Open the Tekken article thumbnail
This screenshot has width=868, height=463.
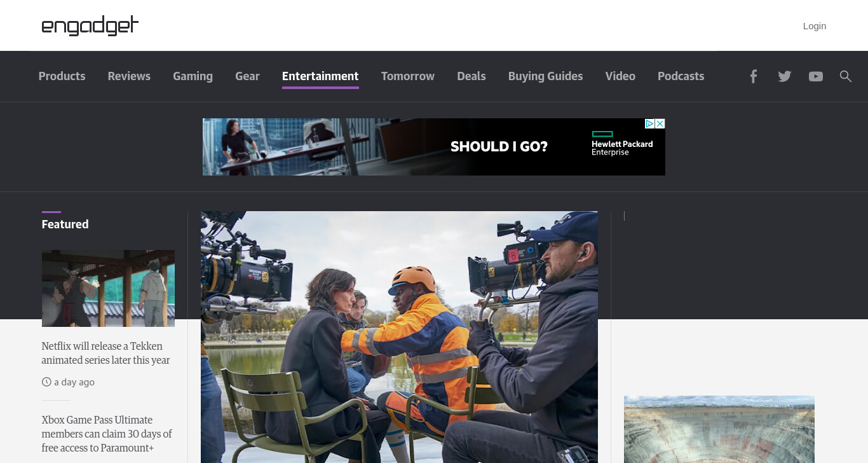tap(108, 288)
